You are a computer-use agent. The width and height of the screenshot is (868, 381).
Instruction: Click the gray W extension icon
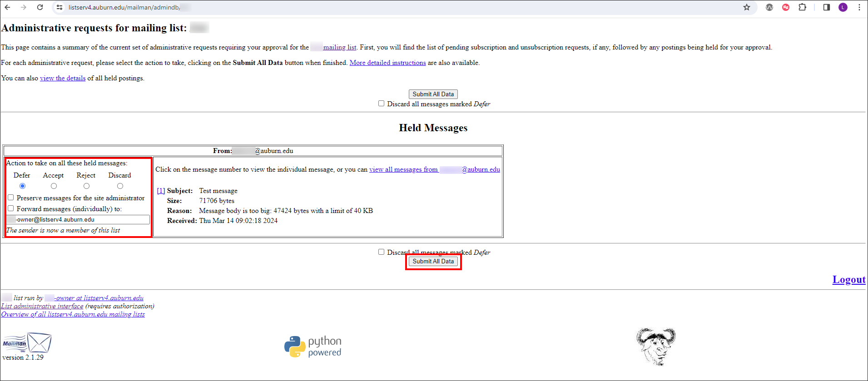point(769,7)
